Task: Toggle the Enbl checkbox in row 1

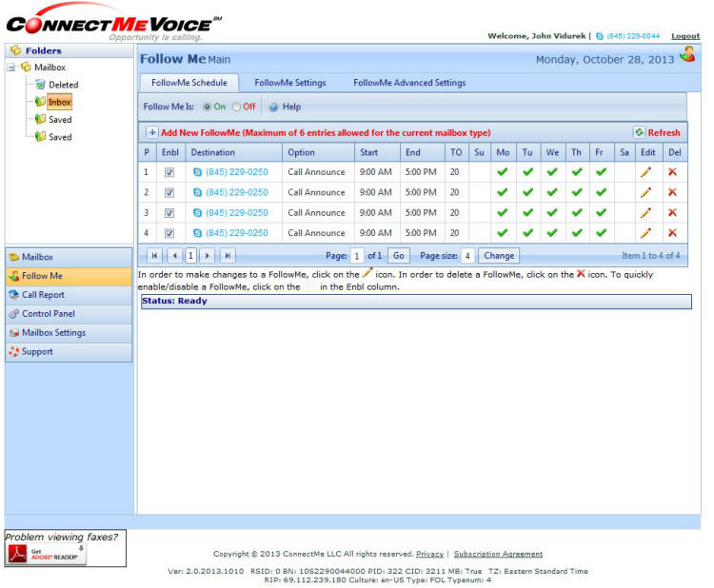Action: (x=169, y=172)
